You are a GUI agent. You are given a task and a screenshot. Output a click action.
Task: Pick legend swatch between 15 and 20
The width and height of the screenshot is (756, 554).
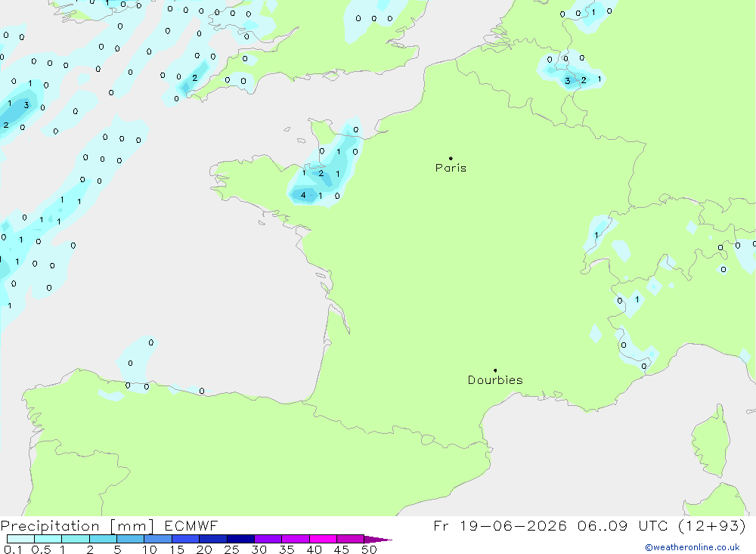[x=185, y=539]
